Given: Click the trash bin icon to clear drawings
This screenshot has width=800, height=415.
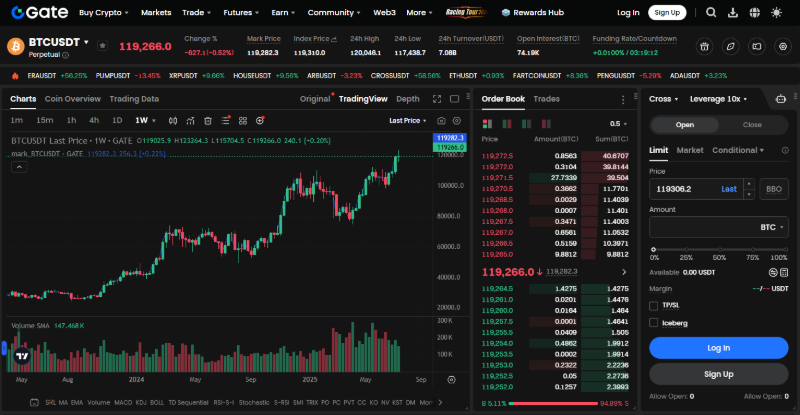Looking at the screenshot, I should tap(208, 120).
